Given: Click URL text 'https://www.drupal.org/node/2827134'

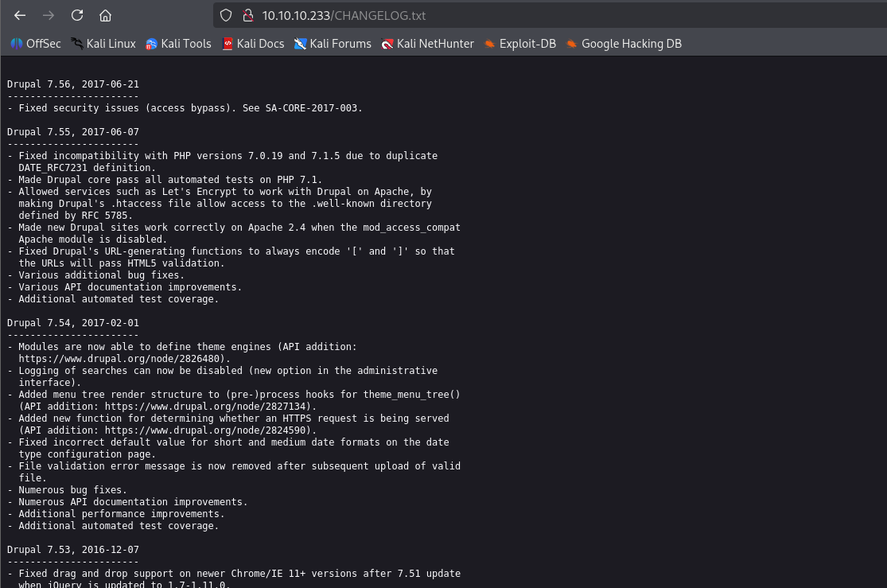Looking at the screenshot, I should 205,407.
